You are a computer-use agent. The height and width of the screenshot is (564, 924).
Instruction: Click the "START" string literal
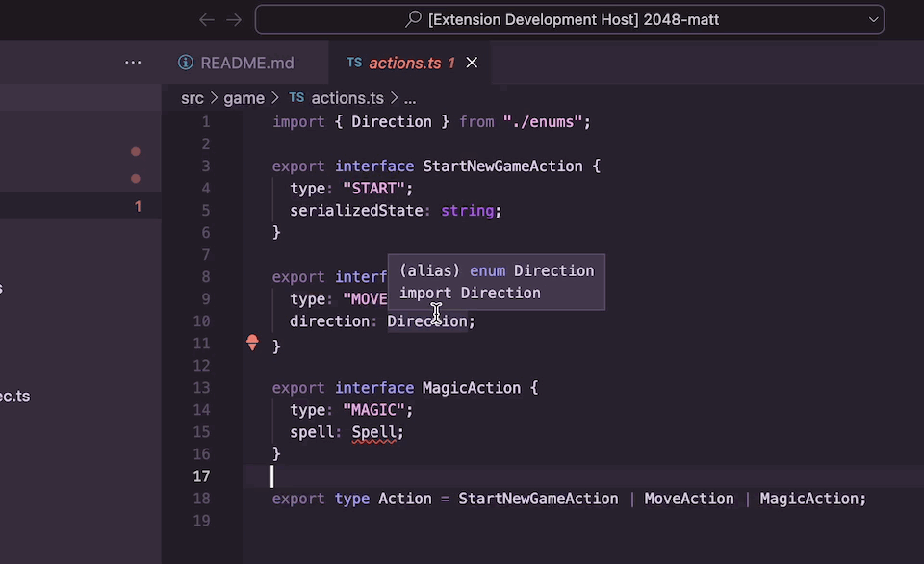pyautogui.click(x=373, y=189)
